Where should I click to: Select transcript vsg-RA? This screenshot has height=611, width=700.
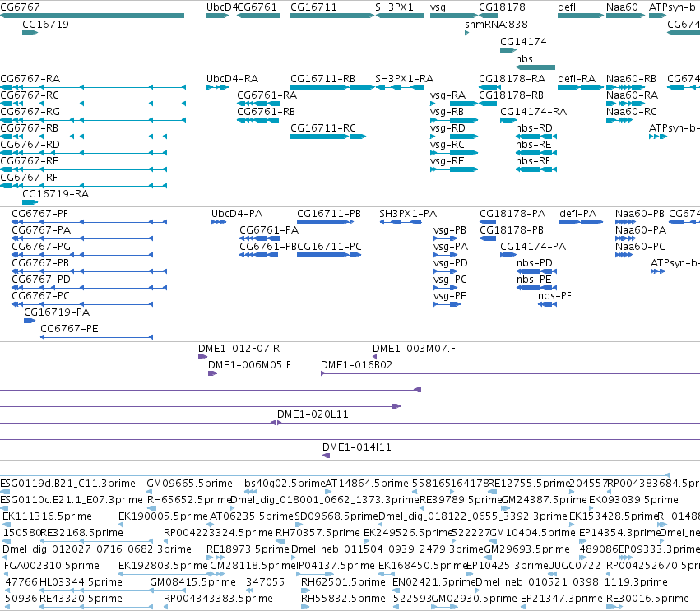point(454,104)
